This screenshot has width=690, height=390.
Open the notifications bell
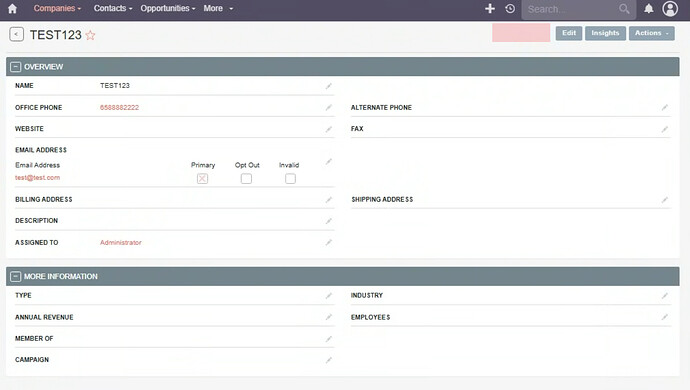click(x=649, y=8)
